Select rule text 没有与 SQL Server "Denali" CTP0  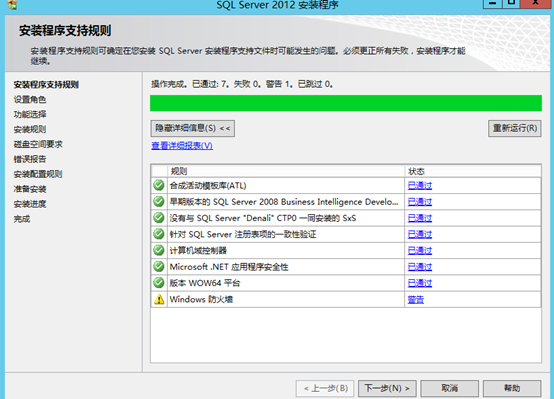263,218
